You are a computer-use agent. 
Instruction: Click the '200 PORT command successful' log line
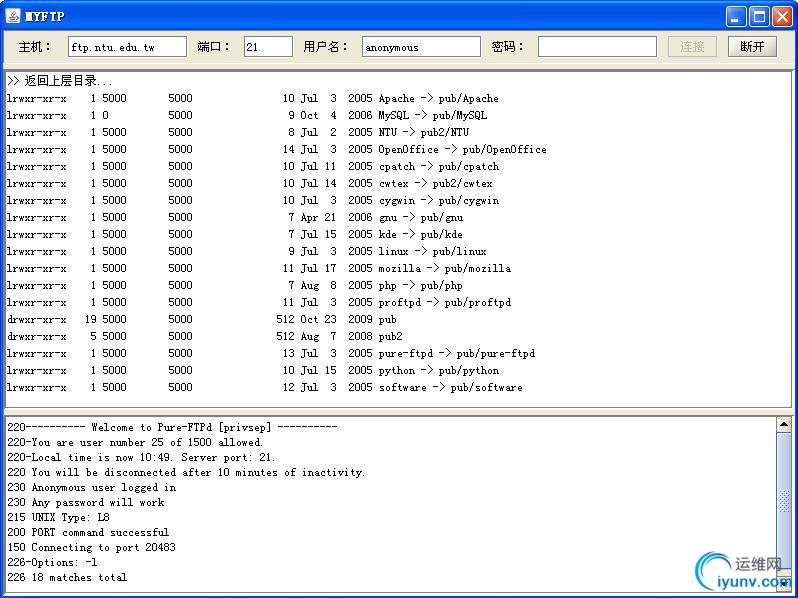[88, 532]
